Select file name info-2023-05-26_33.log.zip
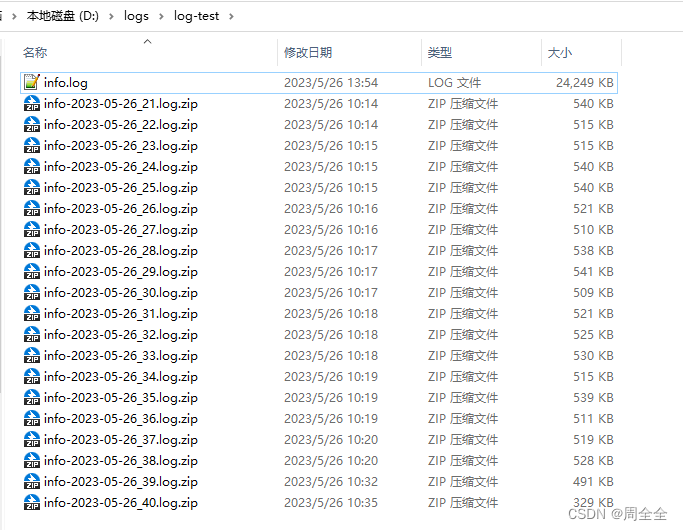 [121, 356]
